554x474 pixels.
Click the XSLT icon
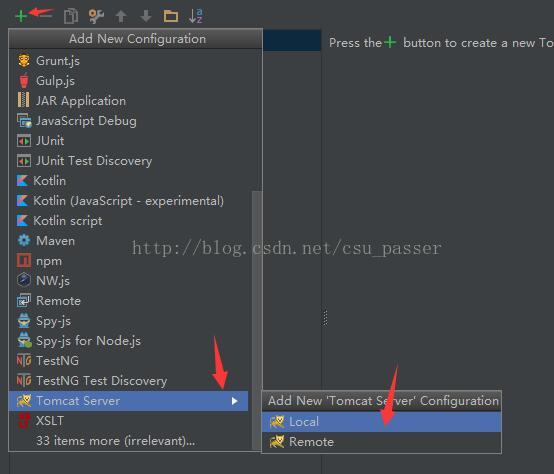coord(24,421)
